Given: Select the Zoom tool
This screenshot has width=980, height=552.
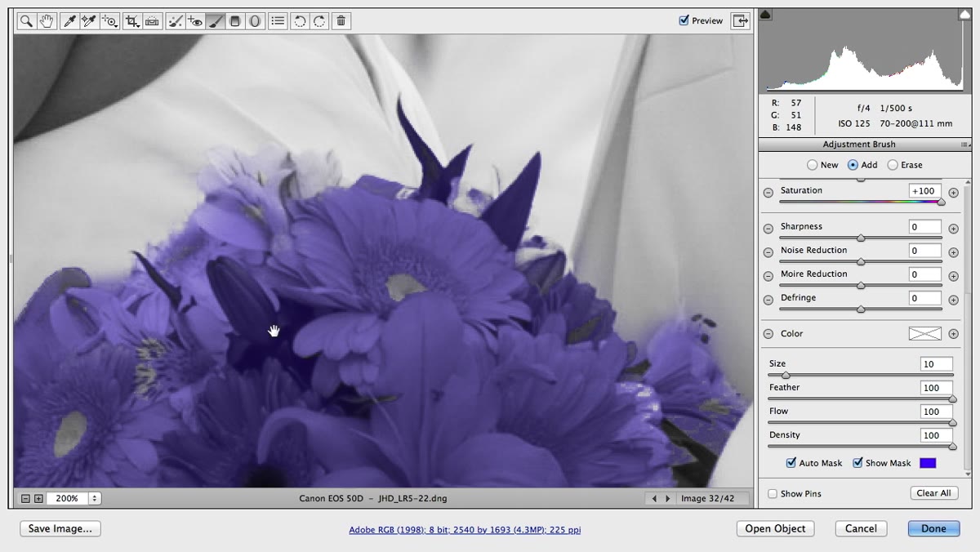Looking at the screenshot, I should coord(27,21).
